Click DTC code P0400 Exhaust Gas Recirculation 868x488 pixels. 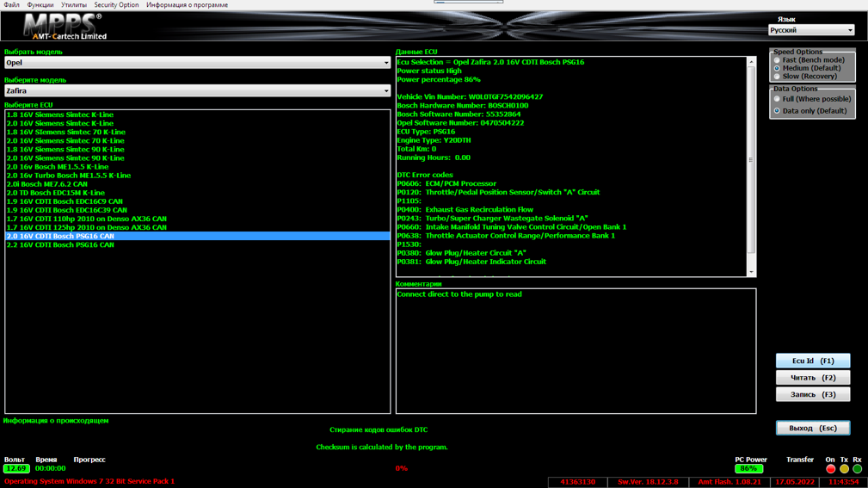(465, 210)
